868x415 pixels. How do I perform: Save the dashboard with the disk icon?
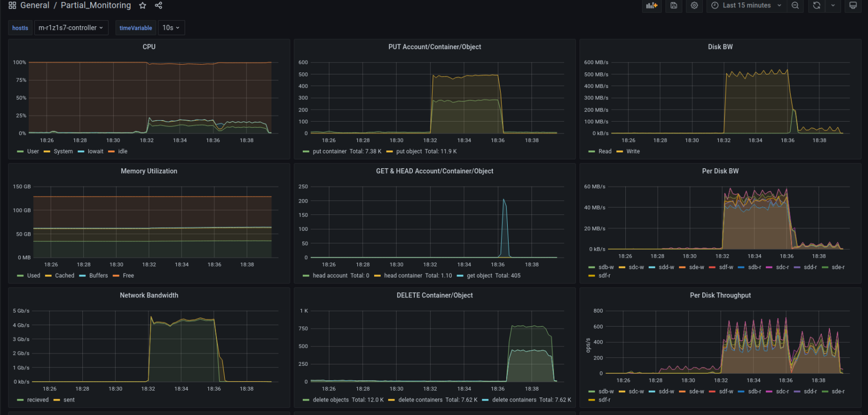coord(673,5)
